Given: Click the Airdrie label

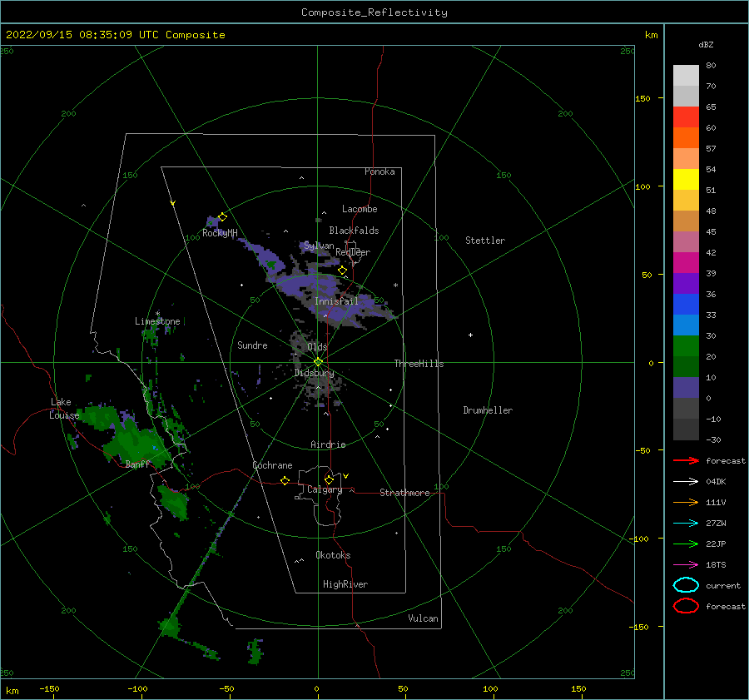Looking at the screenshot, I should click(x=328, y=444).
